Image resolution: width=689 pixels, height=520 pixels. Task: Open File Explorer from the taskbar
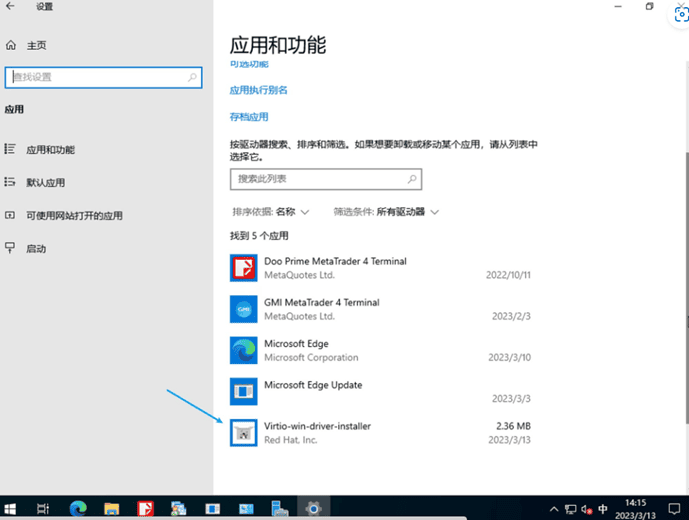[x=112, y=509]
